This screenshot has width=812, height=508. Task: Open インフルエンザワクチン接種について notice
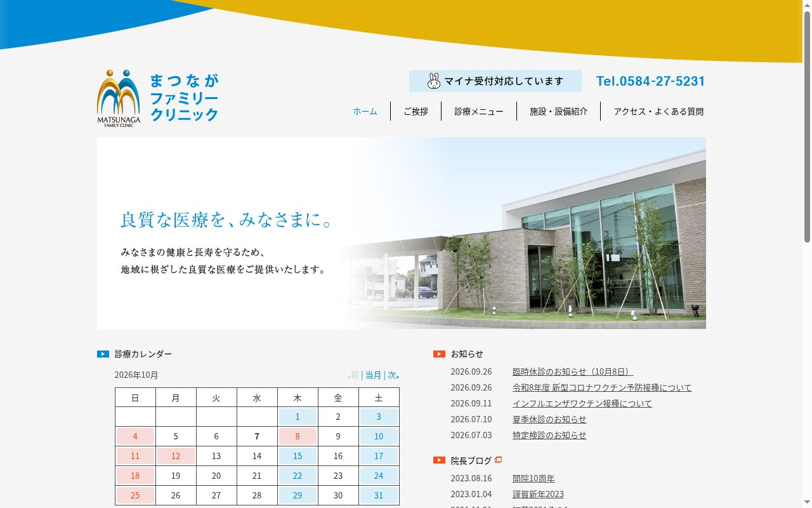coord(582,403)
